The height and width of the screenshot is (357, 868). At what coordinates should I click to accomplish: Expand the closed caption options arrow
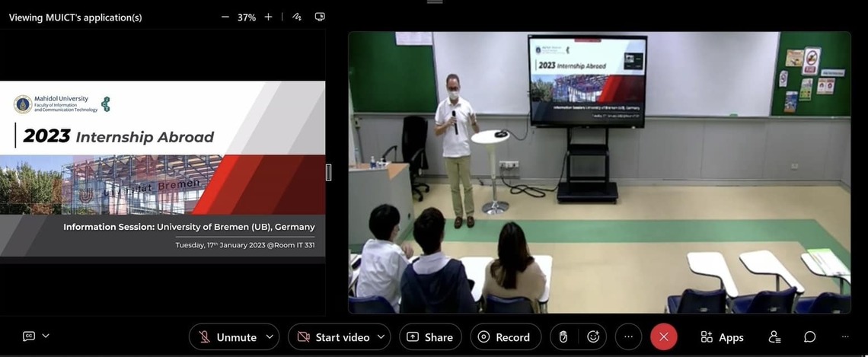click(x=46, y=336)
